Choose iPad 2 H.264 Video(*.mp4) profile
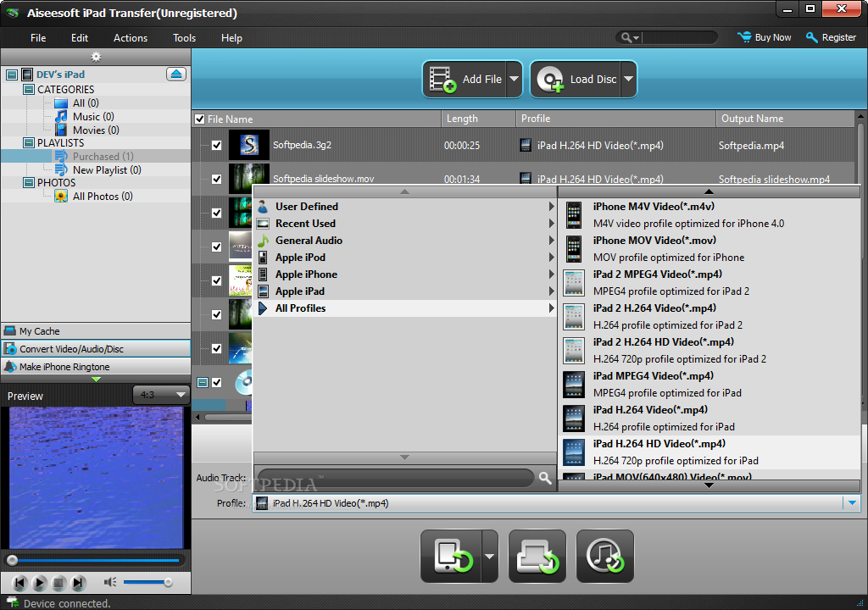 [x=710, y=317]
